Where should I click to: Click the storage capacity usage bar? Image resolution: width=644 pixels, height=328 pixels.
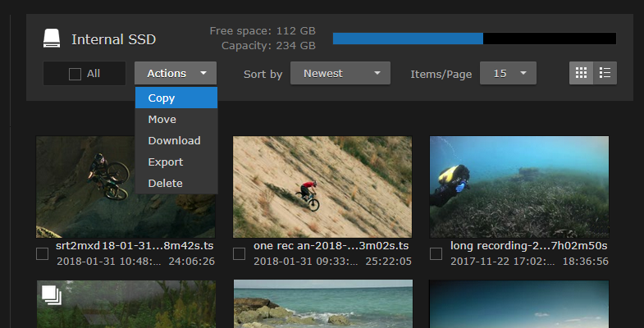[474, 39]
